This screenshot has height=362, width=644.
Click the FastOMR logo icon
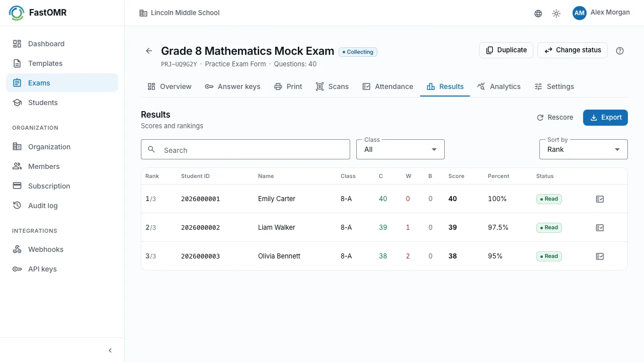coord(17,13)
